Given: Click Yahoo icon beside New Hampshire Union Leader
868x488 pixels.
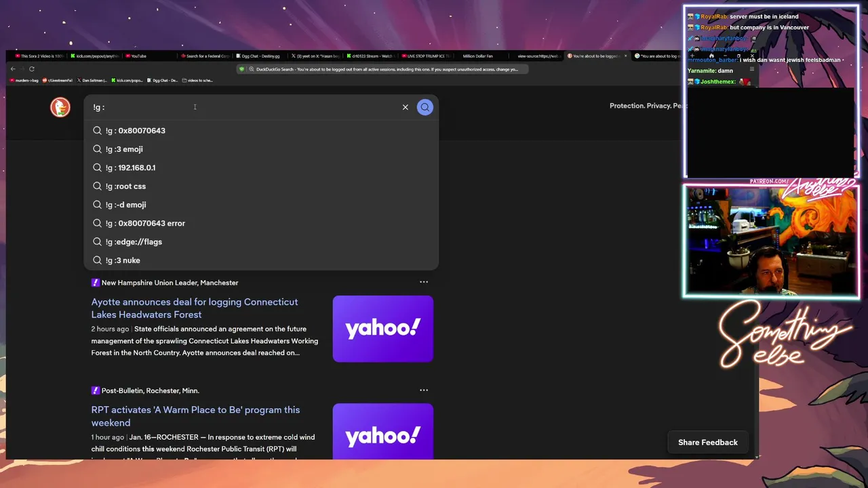Looking at the screenshot, I should pos(96,283).
